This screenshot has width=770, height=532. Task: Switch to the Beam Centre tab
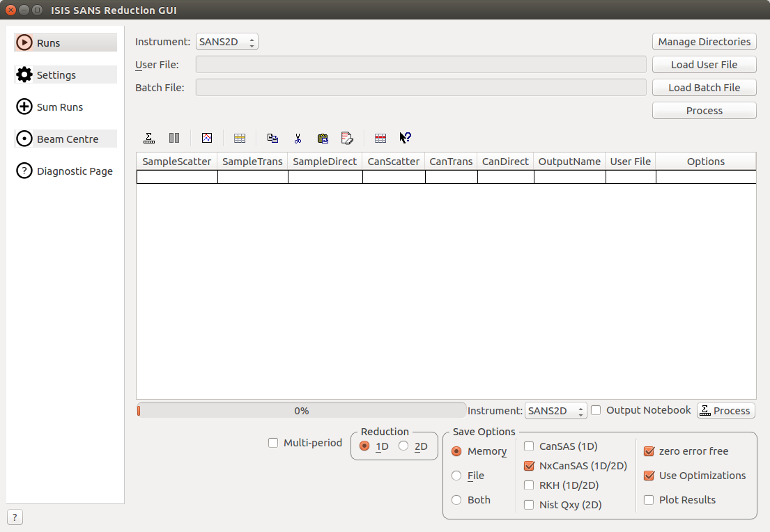(66, 139)
